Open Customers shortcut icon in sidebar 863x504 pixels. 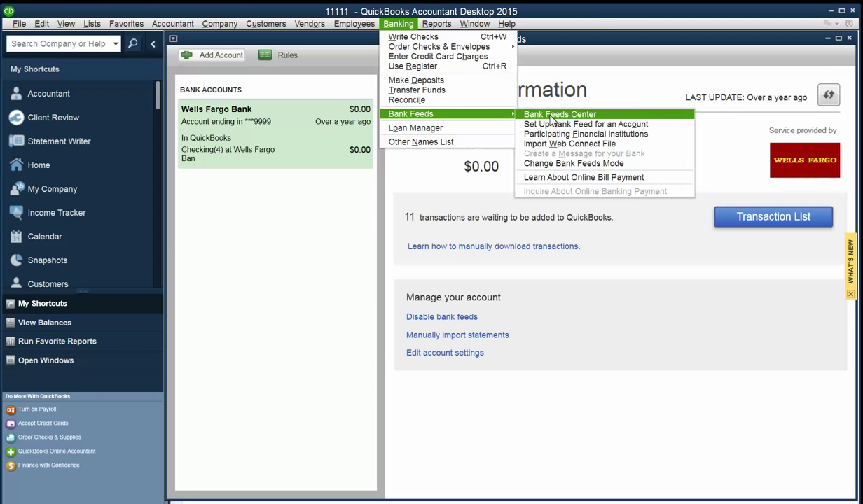(x=16, y=283)
